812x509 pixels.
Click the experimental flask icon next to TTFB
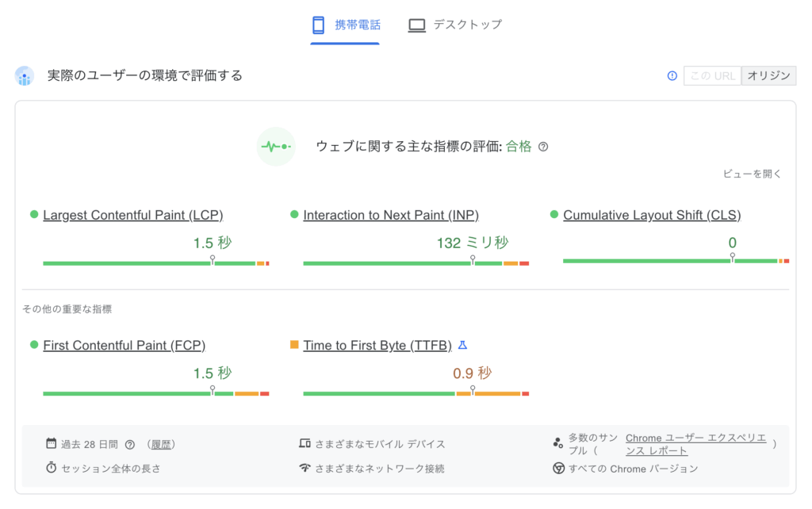click(x=463, y=345)
